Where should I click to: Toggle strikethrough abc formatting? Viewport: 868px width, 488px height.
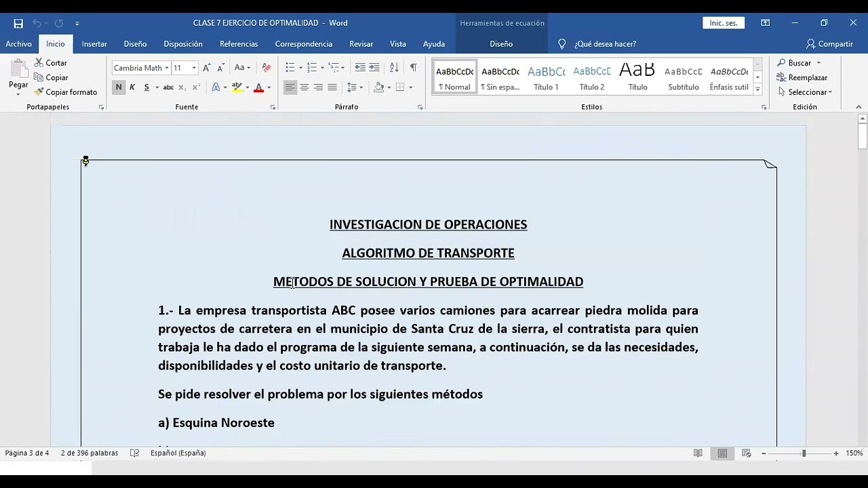click(168, 87)
